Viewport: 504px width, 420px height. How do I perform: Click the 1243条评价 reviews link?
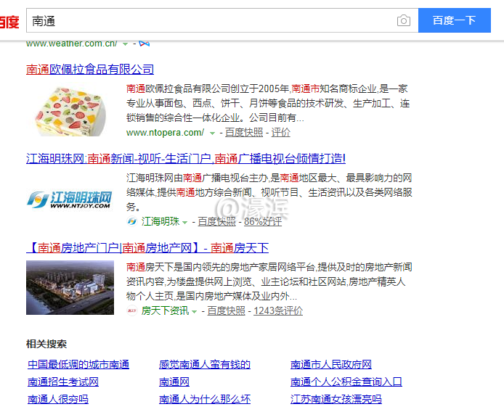[x=278, y=310]
